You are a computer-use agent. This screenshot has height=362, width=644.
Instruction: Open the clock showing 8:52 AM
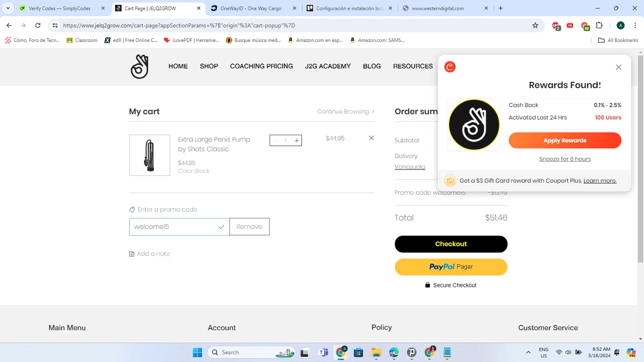click(599, 353)
